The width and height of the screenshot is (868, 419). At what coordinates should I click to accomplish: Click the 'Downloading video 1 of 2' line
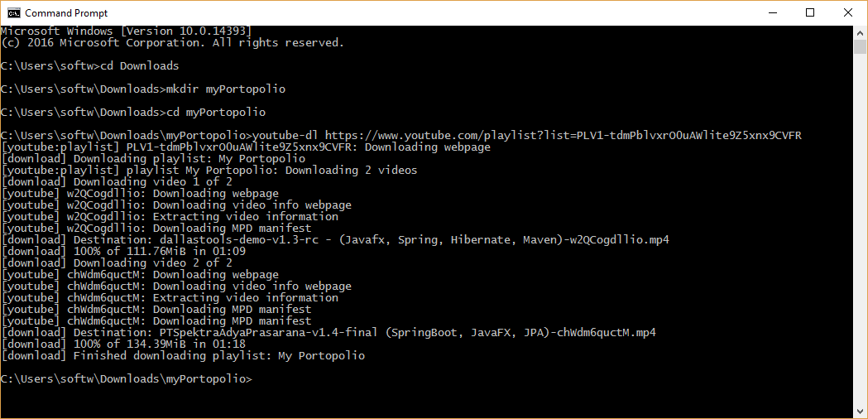116,182
